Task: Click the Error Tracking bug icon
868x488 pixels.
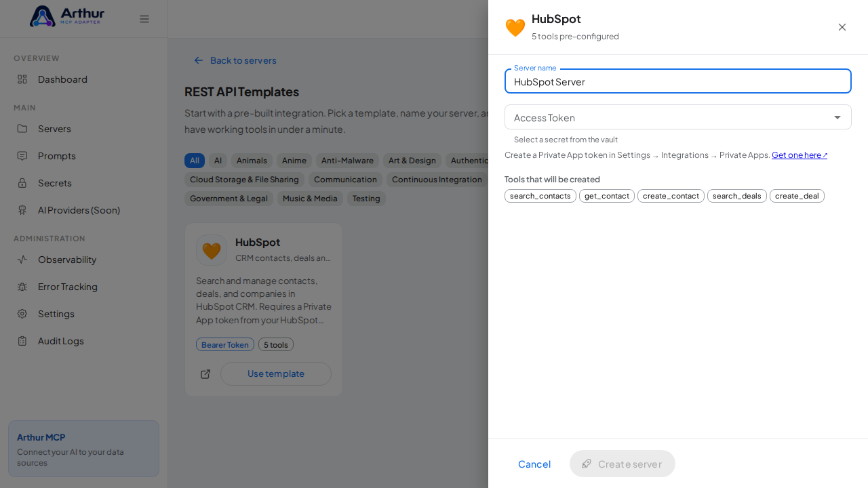Action: pyautogui.click(x=22, y=287)
